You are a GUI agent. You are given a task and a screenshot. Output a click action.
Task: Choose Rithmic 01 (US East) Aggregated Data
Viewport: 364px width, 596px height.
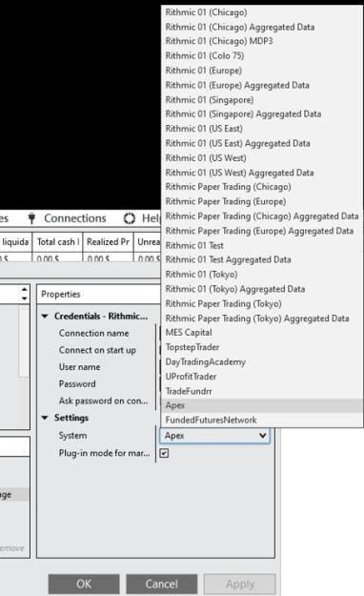[261, 144]
